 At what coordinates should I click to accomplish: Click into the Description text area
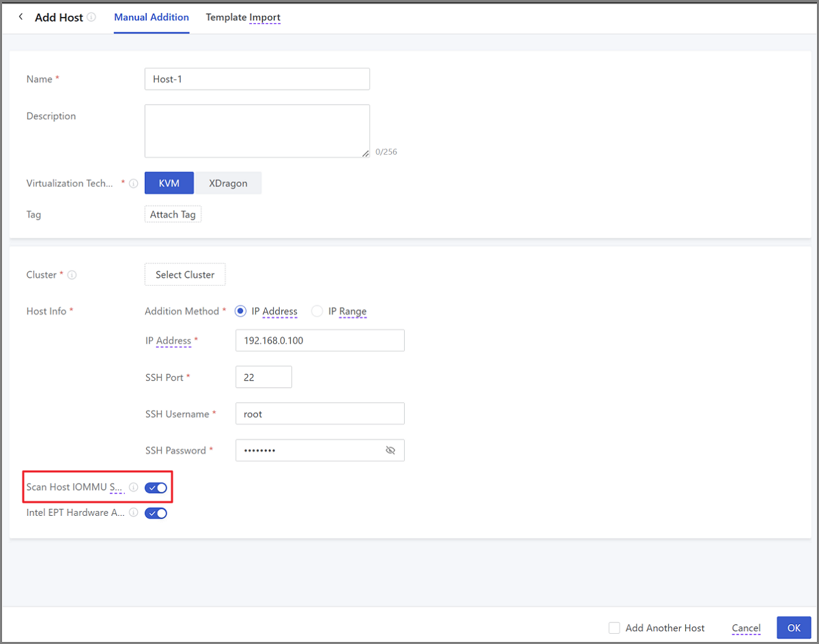click(x=257, y=131)
